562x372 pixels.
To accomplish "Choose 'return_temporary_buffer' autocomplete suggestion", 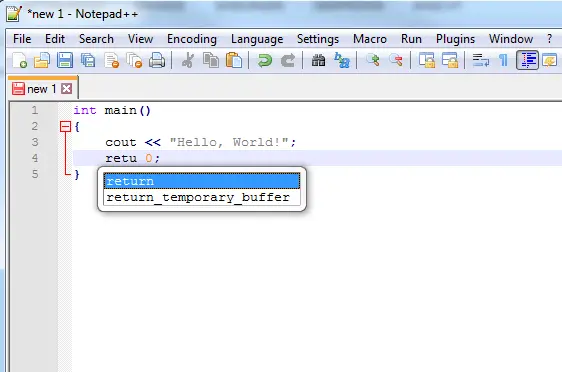I will 202,197.
